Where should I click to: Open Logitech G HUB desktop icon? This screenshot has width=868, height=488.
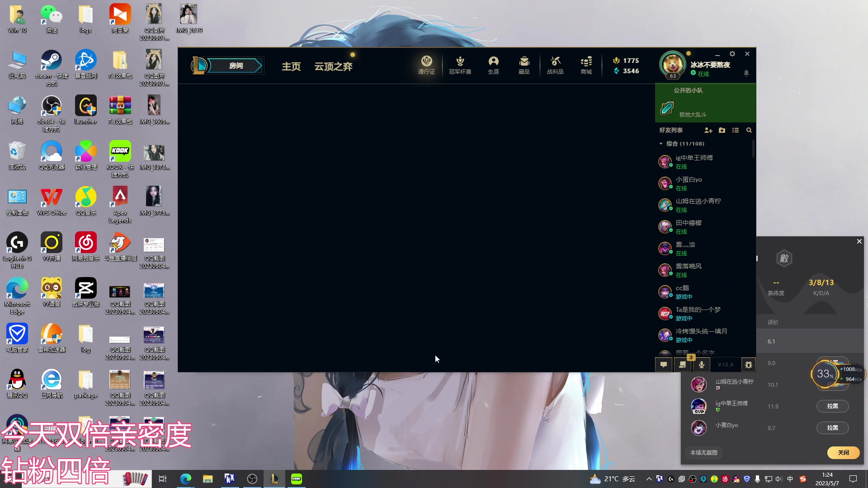[x=17, y=250]
